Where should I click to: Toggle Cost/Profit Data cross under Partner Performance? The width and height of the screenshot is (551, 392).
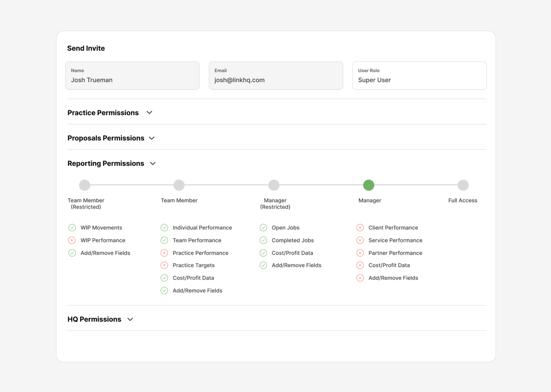tap(360, 265)
